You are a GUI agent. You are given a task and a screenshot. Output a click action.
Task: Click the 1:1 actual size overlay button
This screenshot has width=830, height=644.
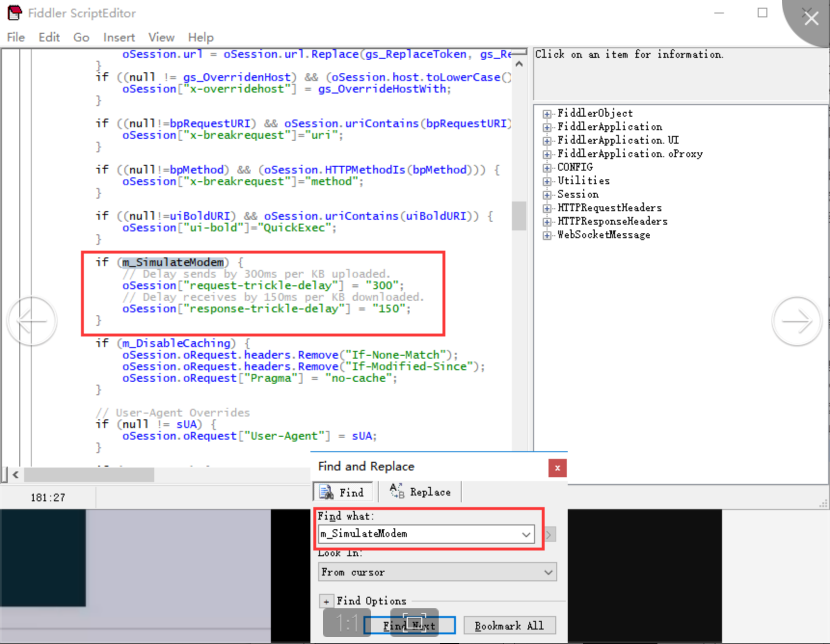(x=347, y=623)
